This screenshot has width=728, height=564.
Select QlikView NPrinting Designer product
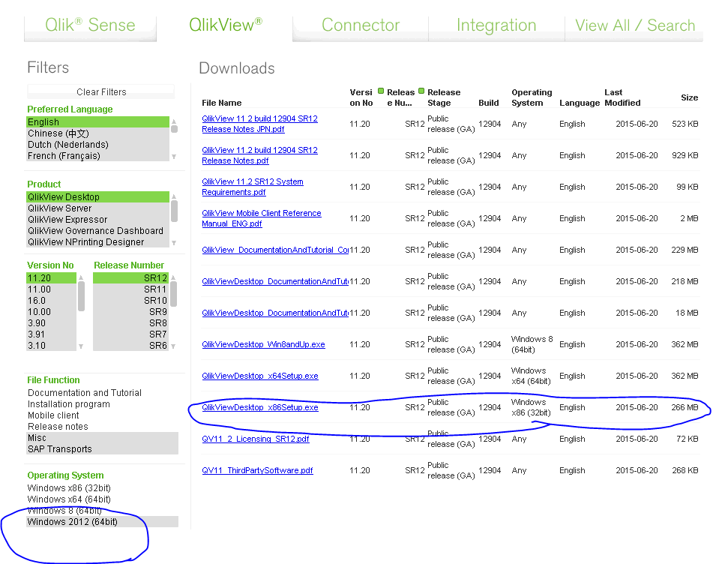98,242
